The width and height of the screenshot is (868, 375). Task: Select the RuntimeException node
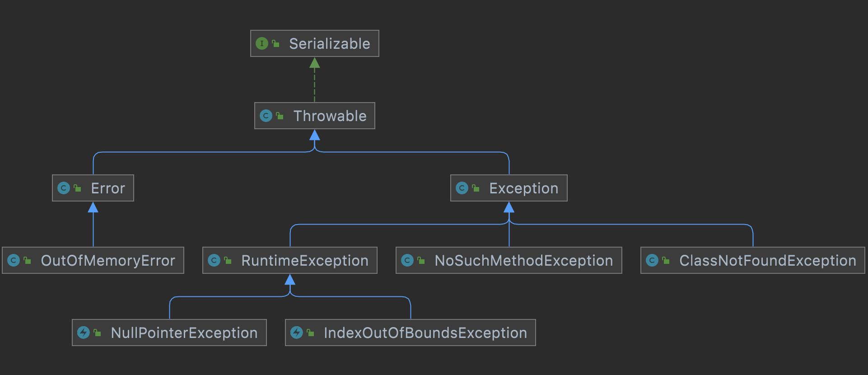(x=290, y=260)
